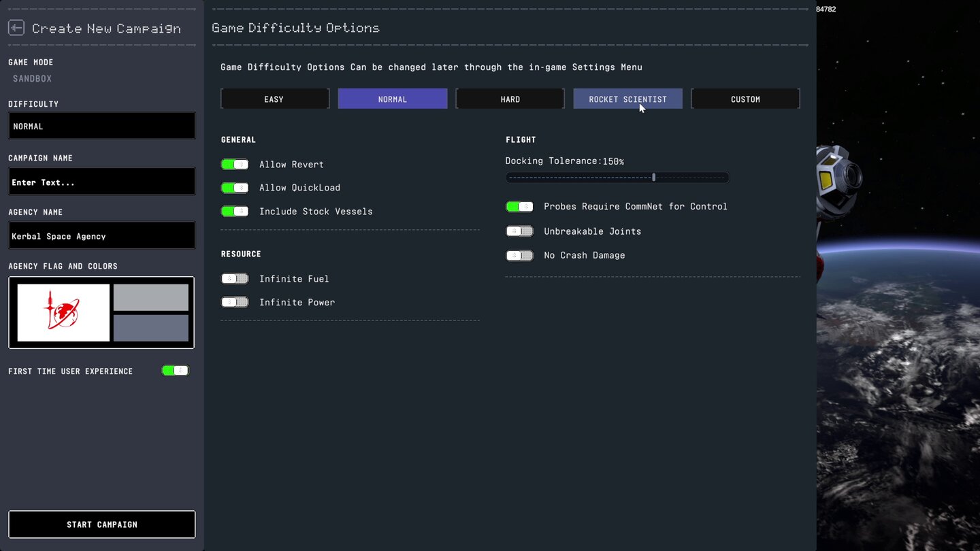The width and height of the screenshot is (980, 551).
Task: Select the Easy difficulty tab
Action: click(274, 99)
